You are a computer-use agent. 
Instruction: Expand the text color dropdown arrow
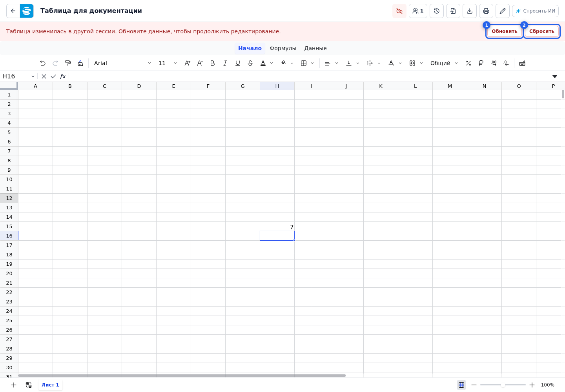272,63
